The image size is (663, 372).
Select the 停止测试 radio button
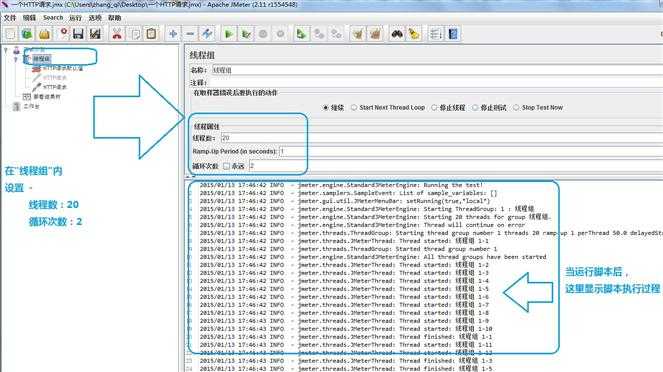pyautogui.click(x=475, y=108)
